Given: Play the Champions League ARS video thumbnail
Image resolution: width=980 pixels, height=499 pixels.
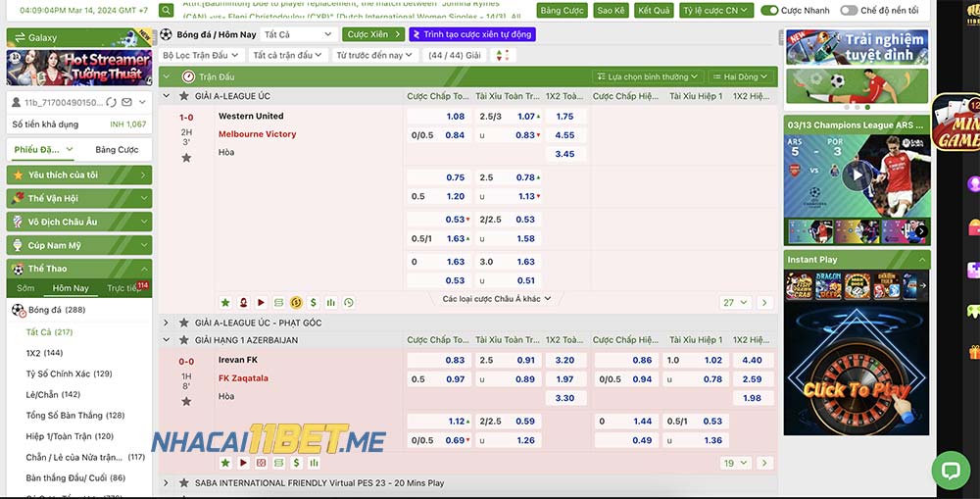Looking at the screenshot, I should point(857,175).
